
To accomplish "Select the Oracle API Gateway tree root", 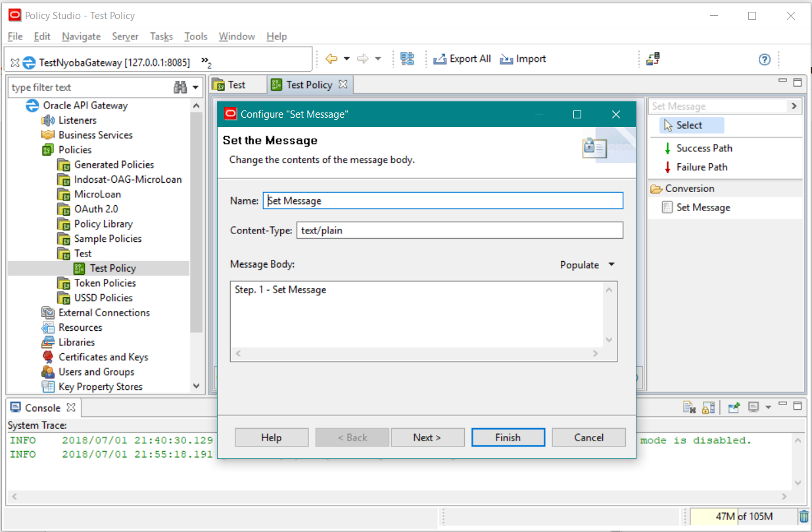I will (x=85, y=105).
